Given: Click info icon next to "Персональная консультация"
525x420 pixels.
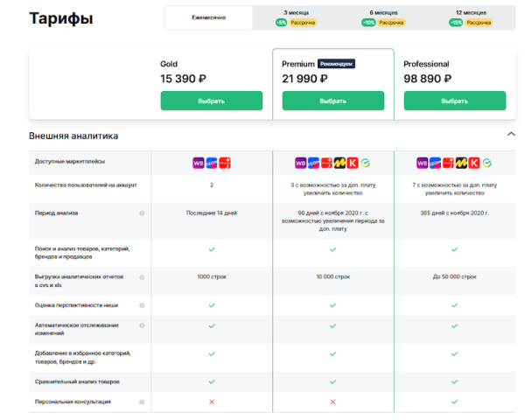Looking at the screenshot, I should coord(142,402).
